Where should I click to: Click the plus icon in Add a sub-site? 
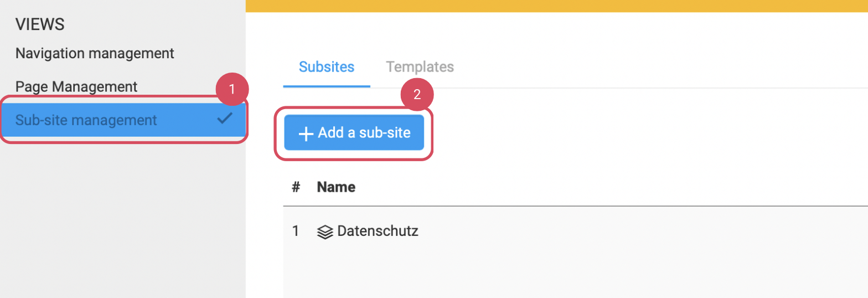coord(306,134)
